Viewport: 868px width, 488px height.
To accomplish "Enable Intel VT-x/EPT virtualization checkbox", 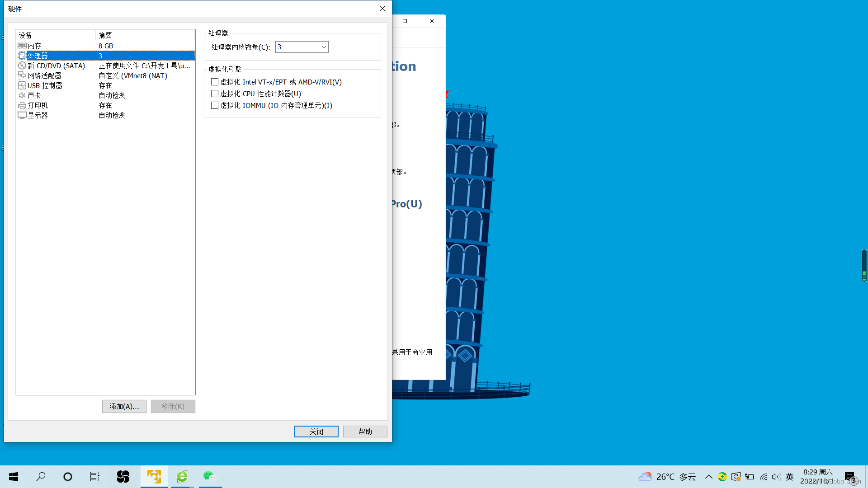I will (x=215, y=82).
